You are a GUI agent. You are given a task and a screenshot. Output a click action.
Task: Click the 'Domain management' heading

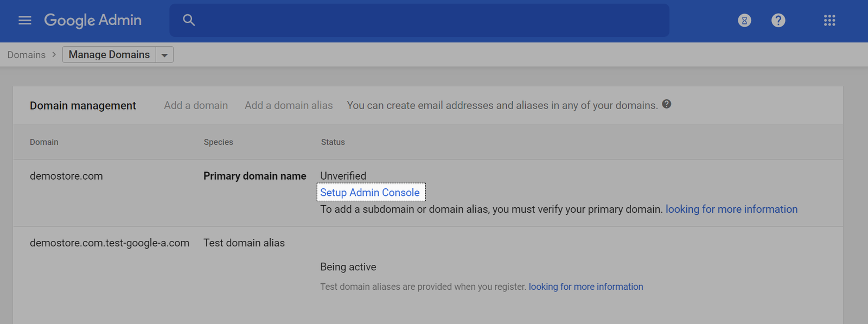point(83,106)
